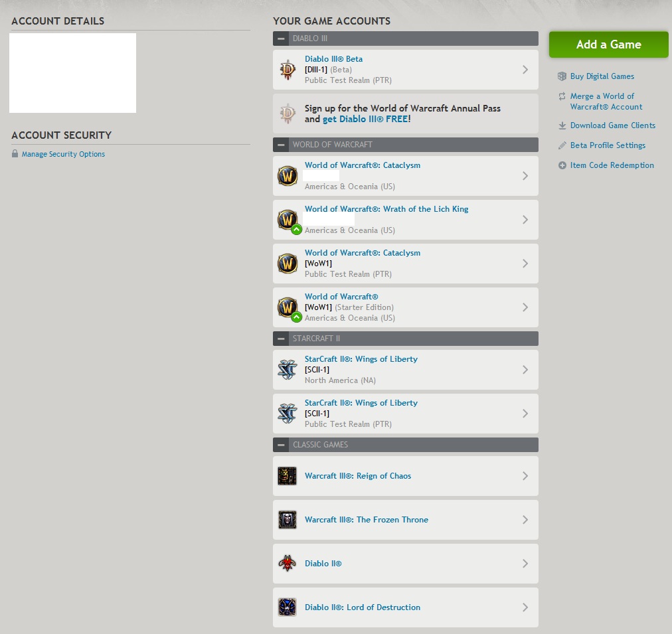Click the faded Diablo icon in Annual Pass promo

click(x=288, y=114)
